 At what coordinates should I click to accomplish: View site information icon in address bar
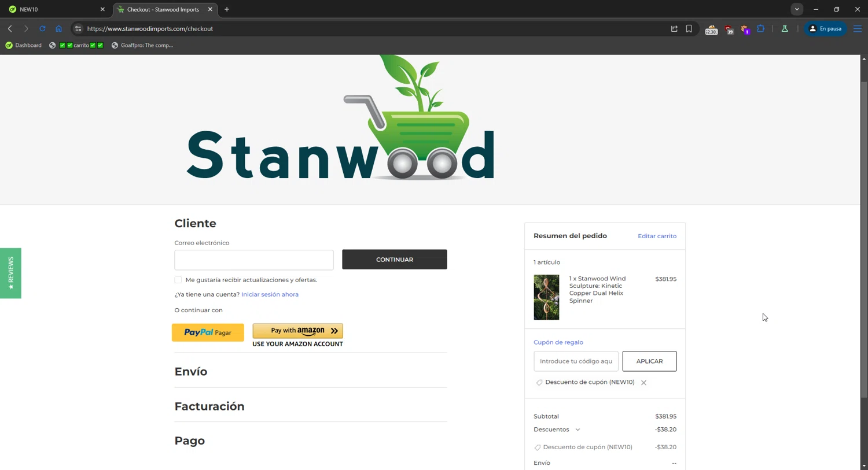pos(78,28)
